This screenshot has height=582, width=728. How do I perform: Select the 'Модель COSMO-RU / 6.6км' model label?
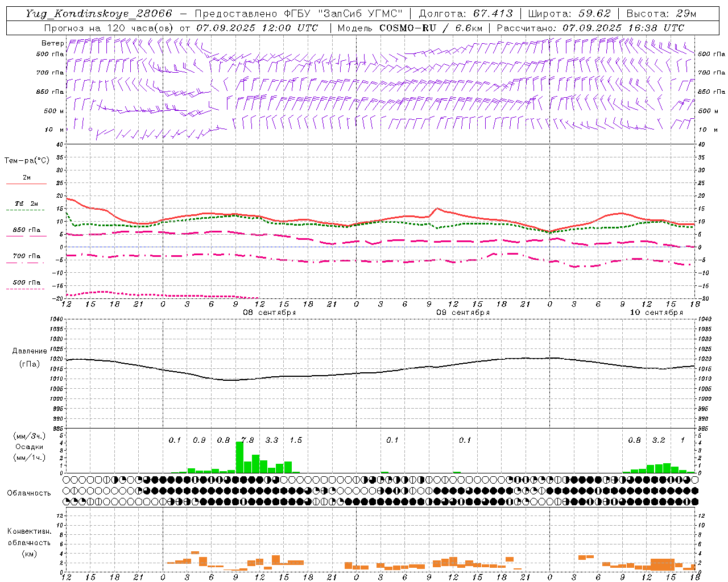coord(410,28)
